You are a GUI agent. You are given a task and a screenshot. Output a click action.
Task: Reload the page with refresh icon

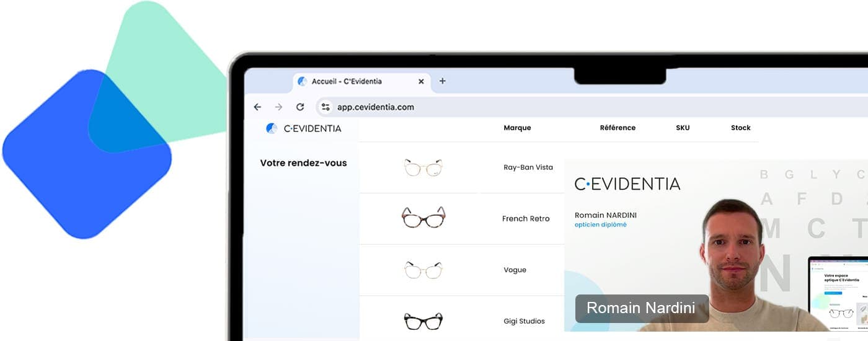[300, 107]
